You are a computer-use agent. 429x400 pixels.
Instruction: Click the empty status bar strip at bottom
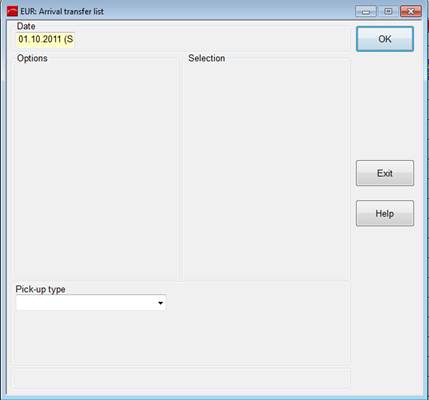(x=182, y=376)
